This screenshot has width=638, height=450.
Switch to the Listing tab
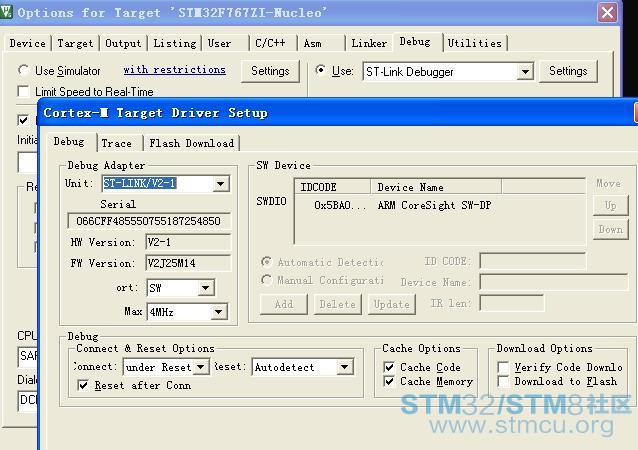[175, 43]
